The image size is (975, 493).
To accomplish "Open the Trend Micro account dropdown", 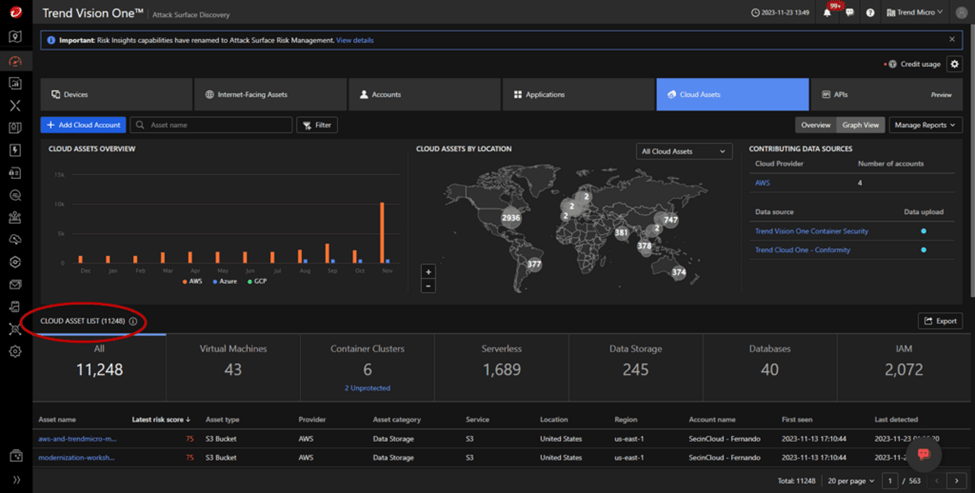I will click(914, 12).
